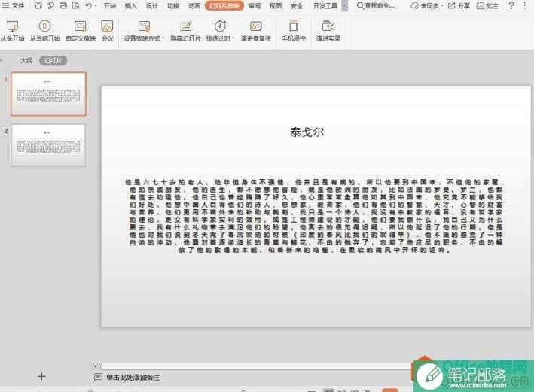Click the print icon in quick toolbar
Image resolution: width=534 pixels, height=392 pixels.
63,5
